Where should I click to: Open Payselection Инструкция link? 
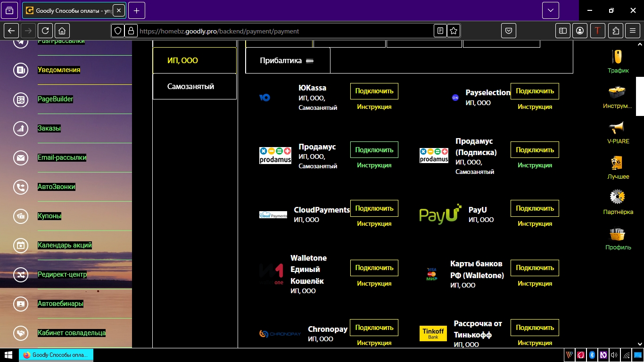[535, 107]
